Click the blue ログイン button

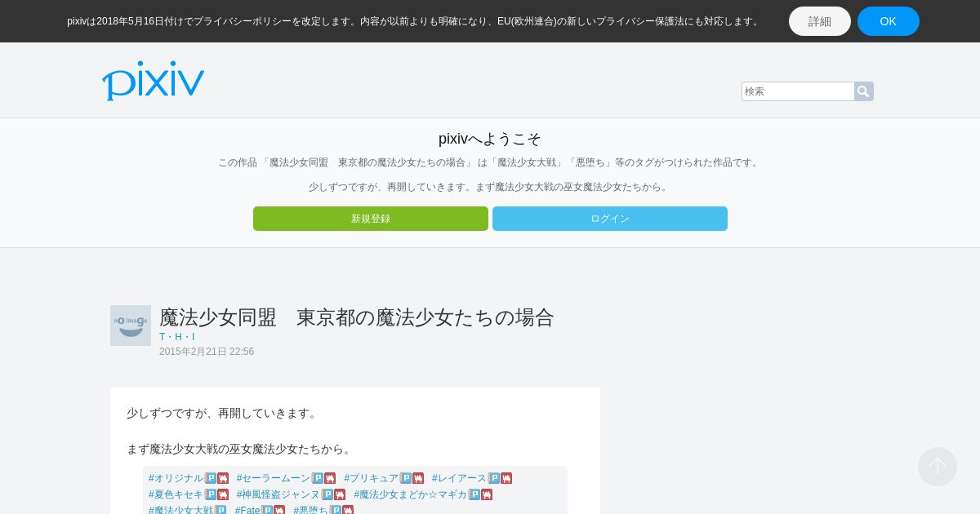[610, 219]
